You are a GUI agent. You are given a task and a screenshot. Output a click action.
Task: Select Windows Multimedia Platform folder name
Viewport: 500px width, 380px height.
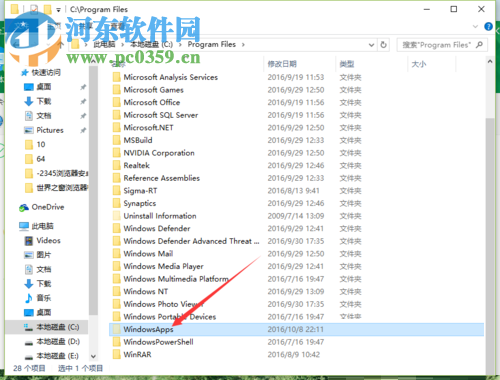(176, 279)
